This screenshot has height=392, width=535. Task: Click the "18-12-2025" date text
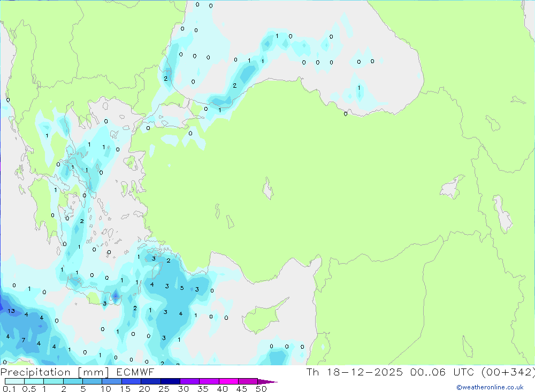coord(365,372)
